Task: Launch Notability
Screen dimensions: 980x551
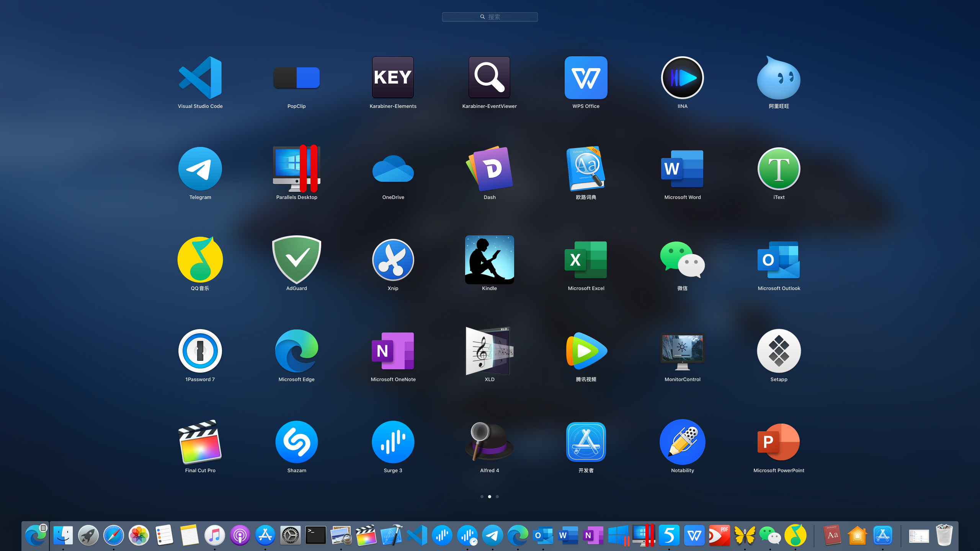Action: coord(683,442)
